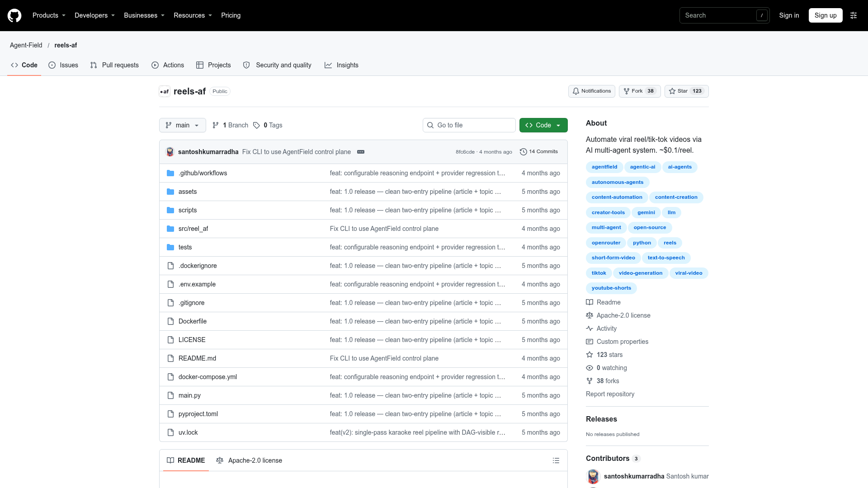The image size is (868, 488).
Task: Open the Agent-Field owner breadcrumb
Action: tap(26, 45)
